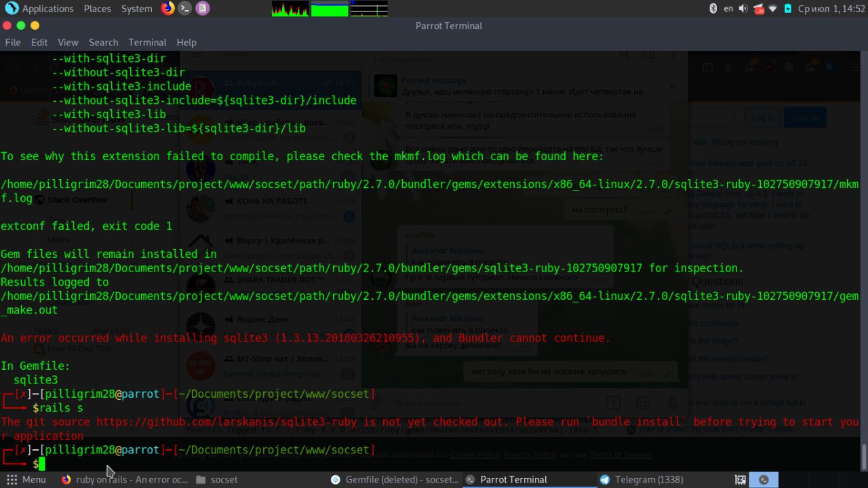Open the Wi-Fi network icon
868x488 pixels.
coord(772,8)
